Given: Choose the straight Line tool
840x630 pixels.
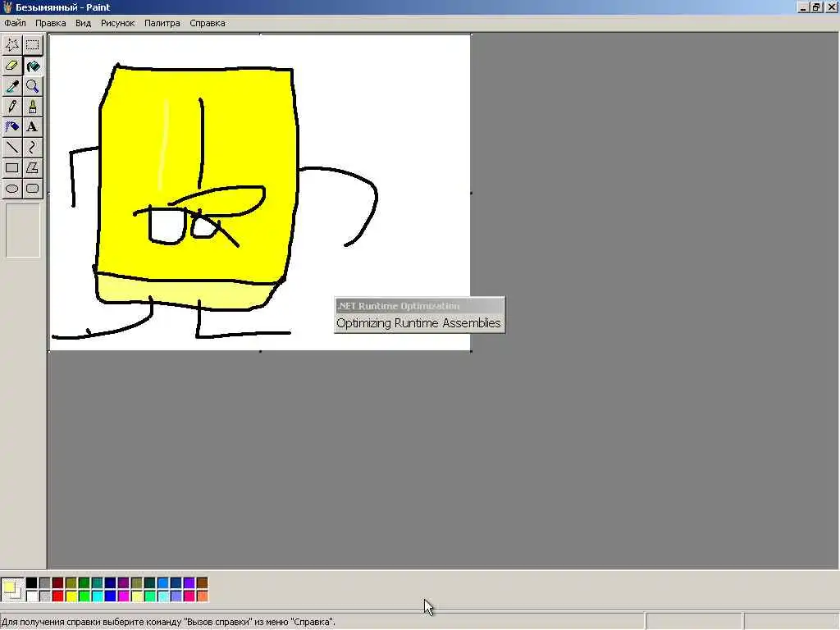Looking at the screenshot, I should click(12, 148).
